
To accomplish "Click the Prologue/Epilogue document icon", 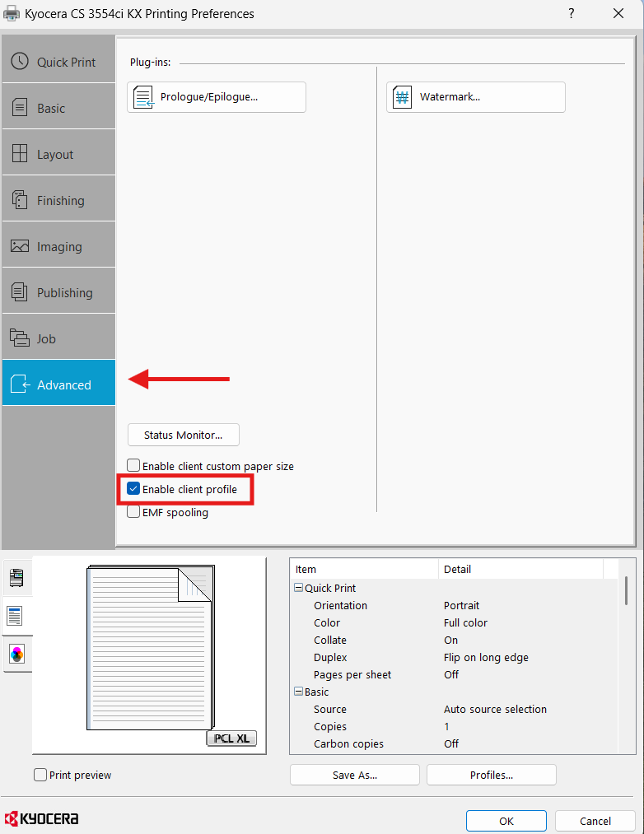I will point(143,97).
